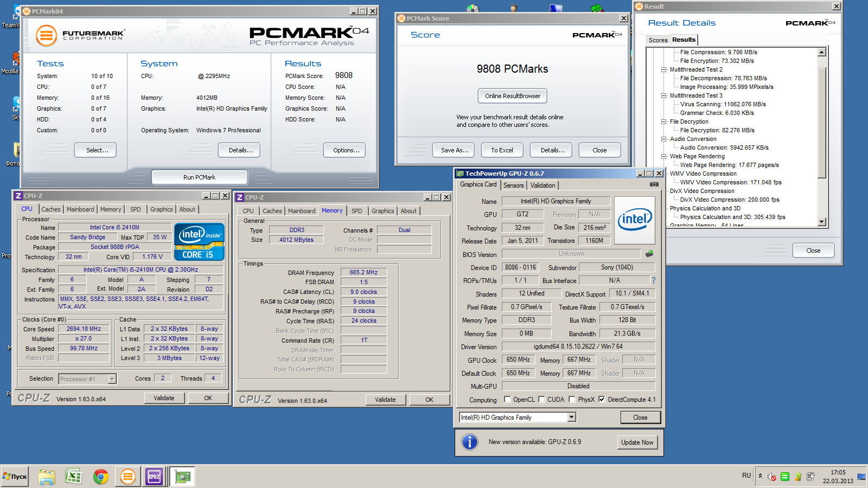
Task: Toggle the OpenCL checkbox in GPU-Z
Action: click(508, 400)
